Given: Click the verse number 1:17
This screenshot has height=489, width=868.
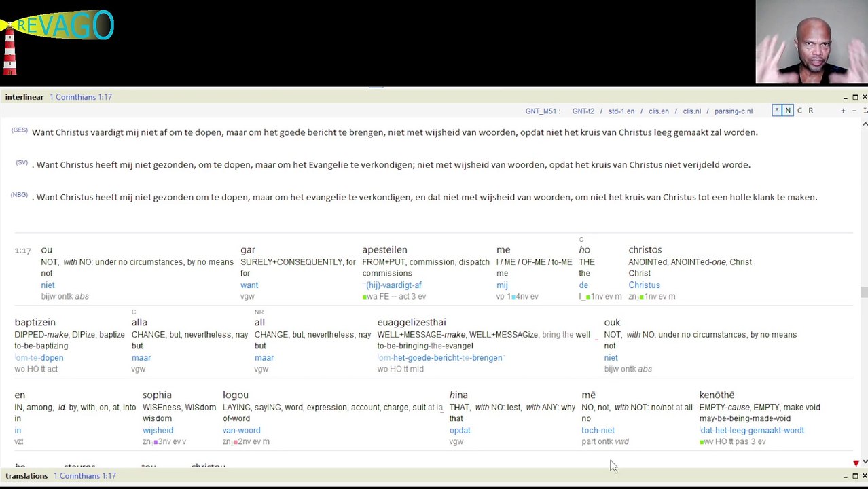Looking at the screenshot, I should (x=22, y=251).
